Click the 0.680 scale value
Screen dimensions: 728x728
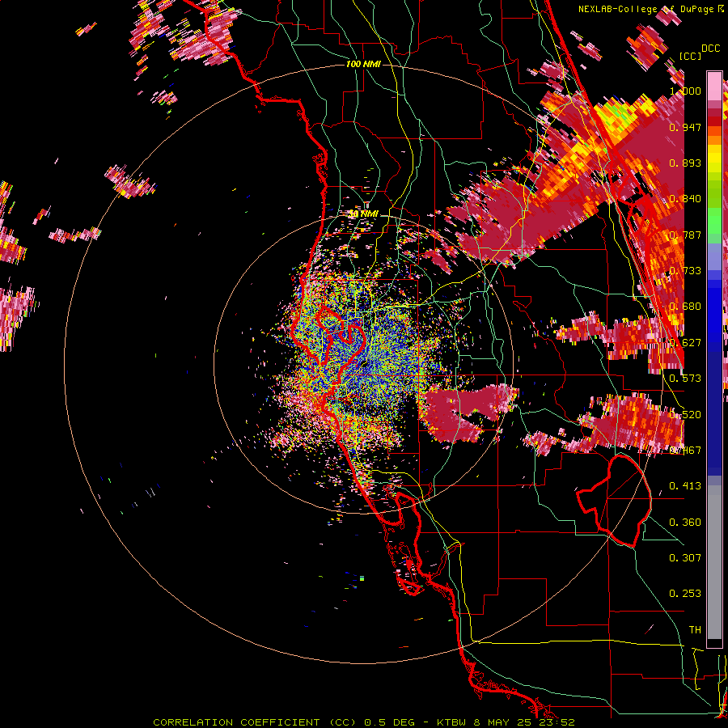click(x=685, y=307)
